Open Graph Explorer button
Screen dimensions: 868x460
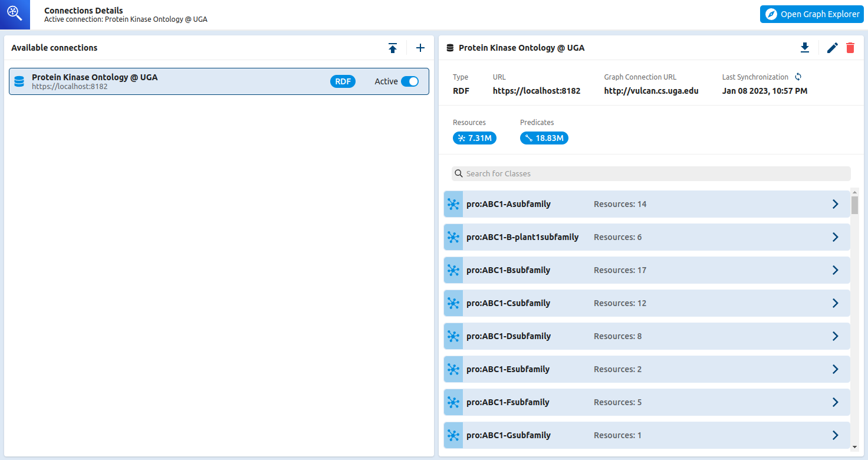[x=811, y=14]
